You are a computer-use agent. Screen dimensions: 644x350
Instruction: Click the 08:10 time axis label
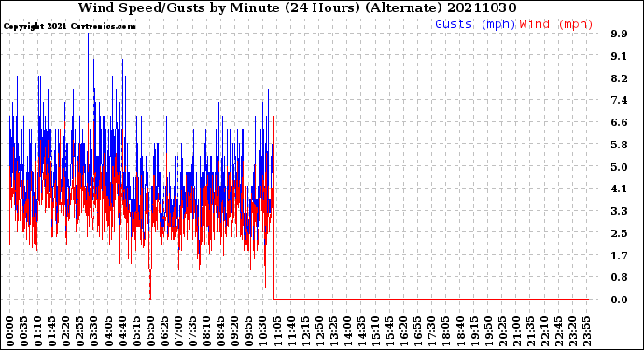coord(206,331)
